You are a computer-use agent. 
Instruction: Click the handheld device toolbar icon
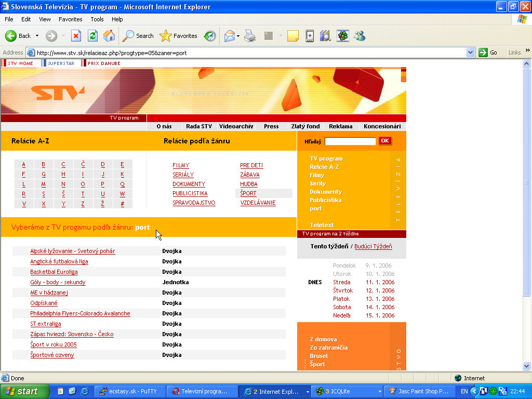pyautogui.click(x=310, y=36)
